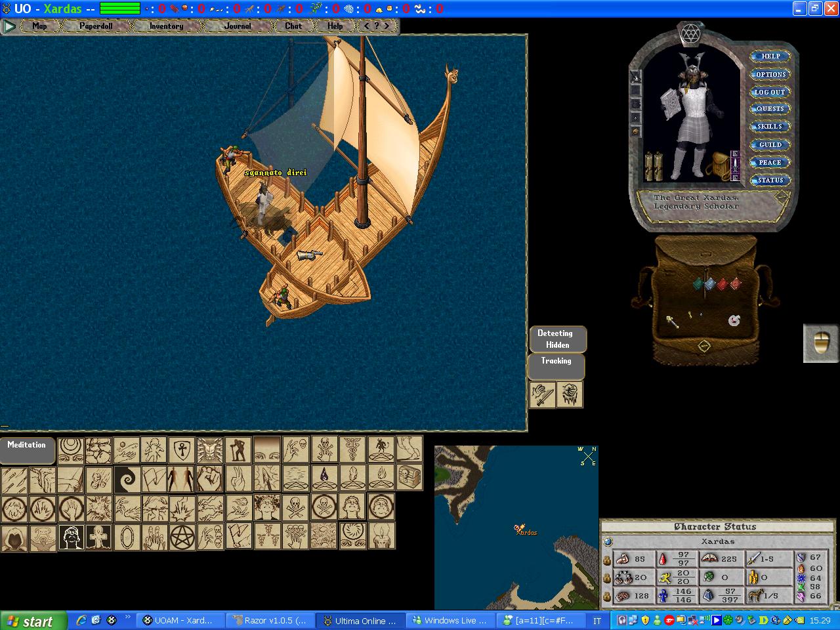Select the tombstone cross spell icon
The image size is (840, 630).
99,537
